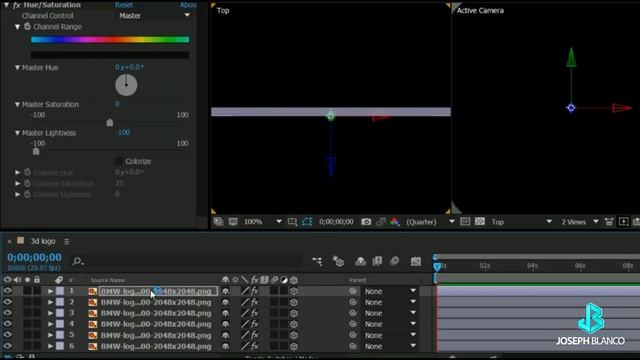Toggle the shy switch on layer 2
Viewport: 640px width, 360px height.
[x=225, y=302]
